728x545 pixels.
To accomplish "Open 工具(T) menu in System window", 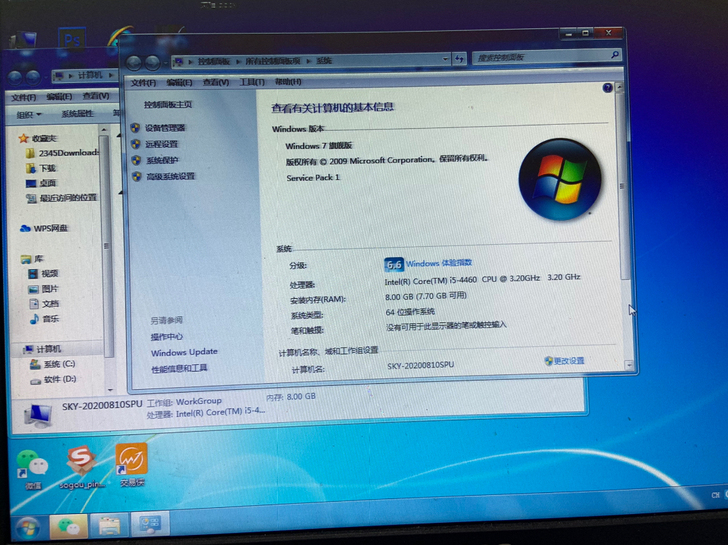I will tap(252, 82).
